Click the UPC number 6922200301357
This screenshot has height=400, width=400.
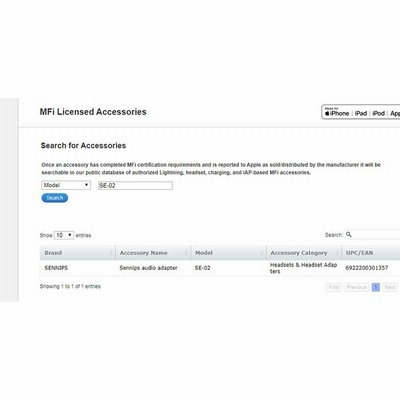click(x=367, y=268)
